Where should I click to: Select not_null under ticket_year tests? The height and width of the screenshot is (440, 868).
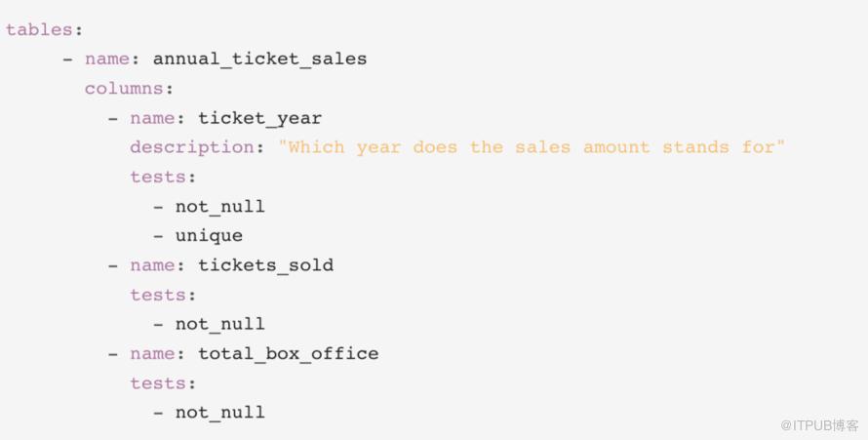[x=219, y=207]
